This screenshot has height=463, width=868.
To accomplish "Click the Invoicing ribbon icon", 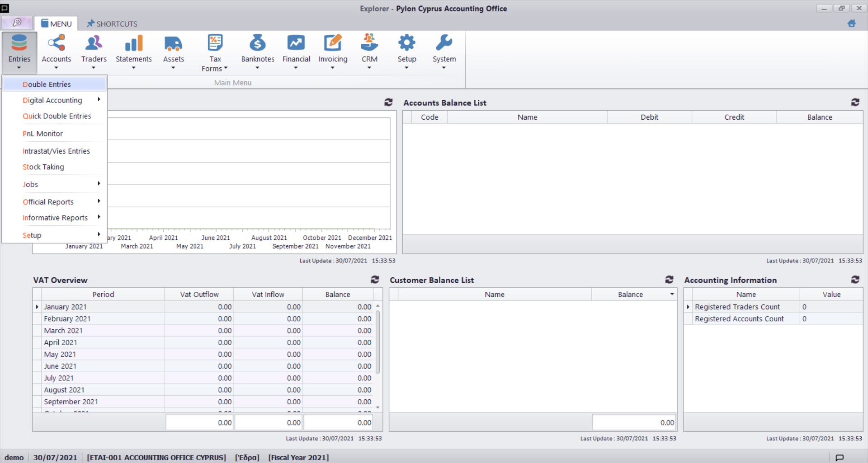I will tap(333, 44).
